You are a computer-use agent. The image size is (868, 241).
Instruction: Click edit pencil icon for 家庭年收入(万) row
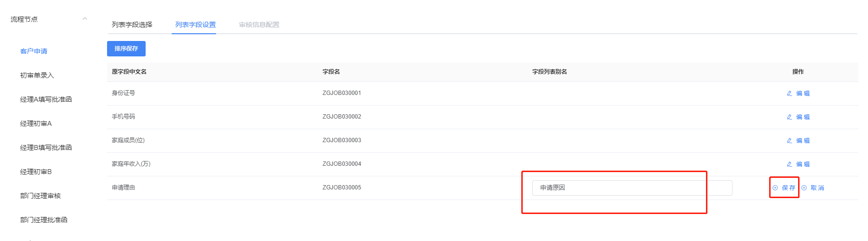[x=789, y=164]
